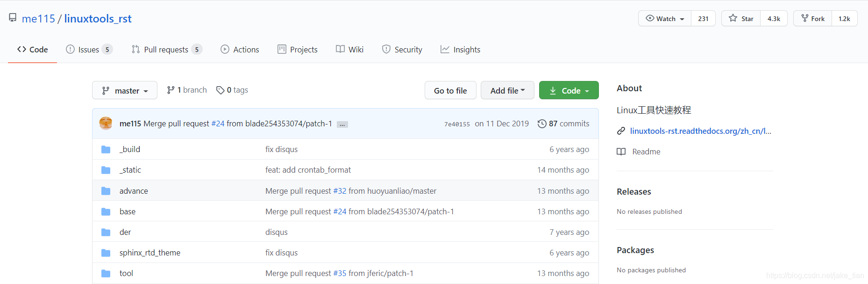Click the folder icon for advance
Image resolution: width=868 pixels, height=284 pixels.
pos(106,191)
